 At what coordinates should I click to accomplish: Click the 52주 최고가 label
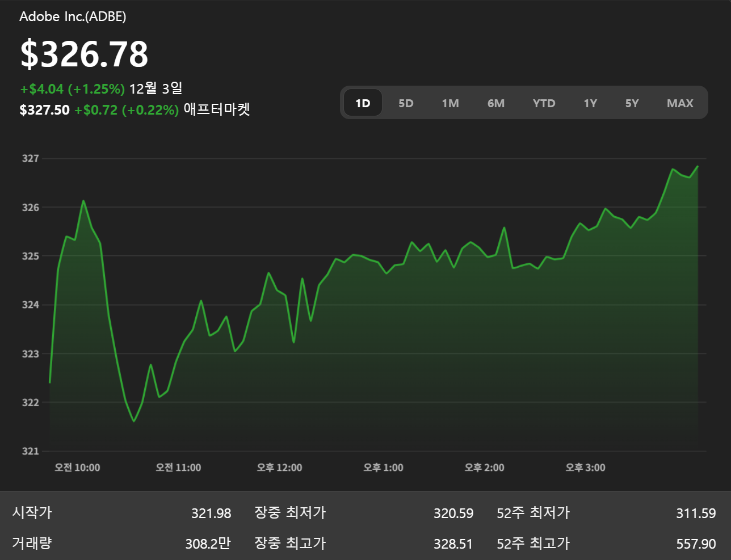click(533, 544)
